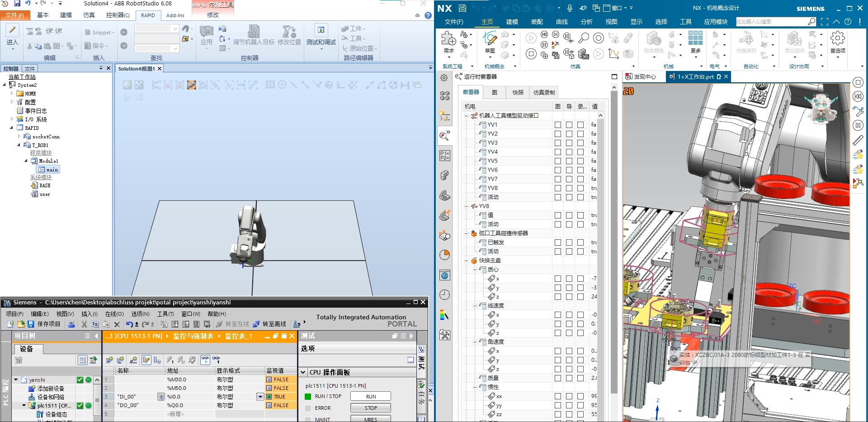This screenshot has height=422, width=868.
Task: Open the 建模 ribbon tab in NX
Action: (511, 21)
